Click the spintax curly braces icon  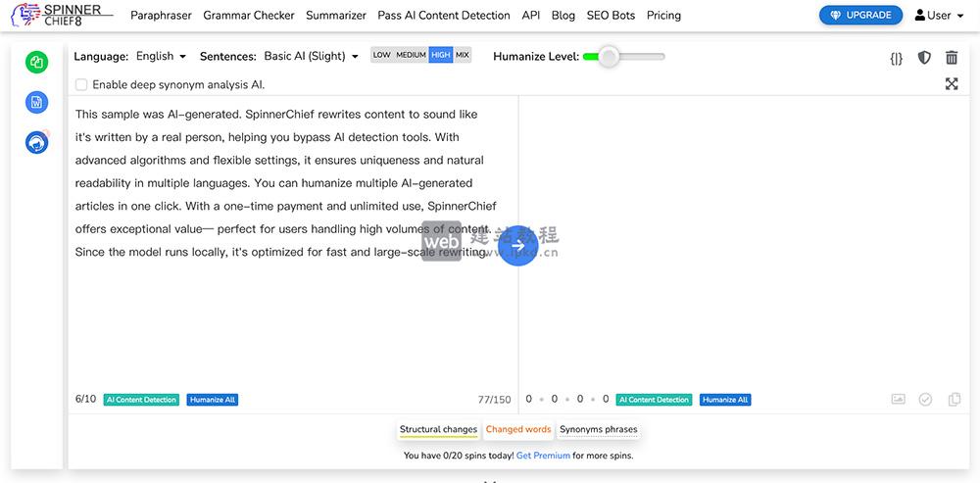click(x=896, y=58)
